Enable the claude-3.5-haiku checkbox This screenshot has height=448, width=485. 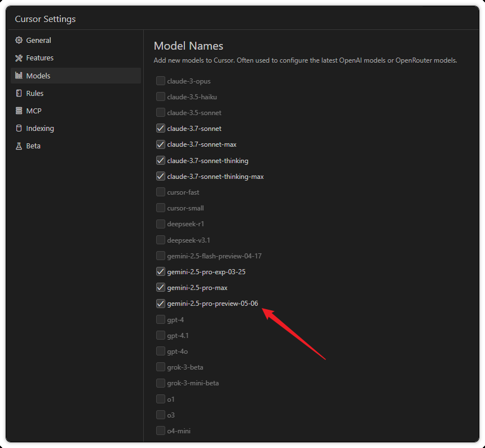(161, 96)
